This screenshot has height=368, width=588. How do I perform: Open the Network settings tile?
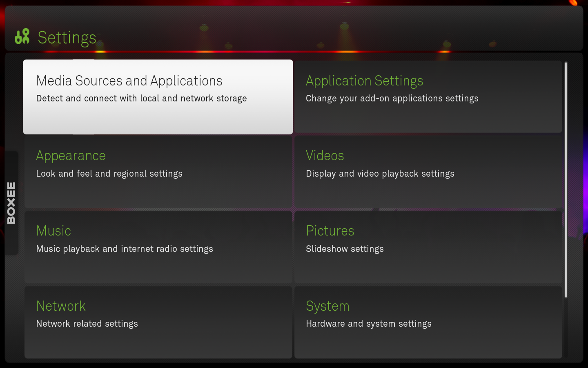coord(158,322)
